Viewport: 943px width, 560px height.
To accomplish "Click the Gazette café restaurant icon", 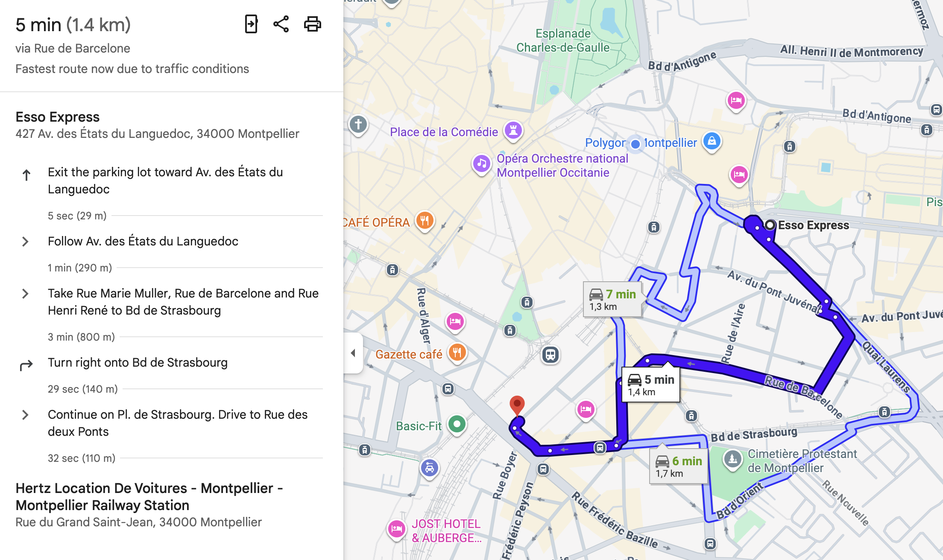I will 457,353.
